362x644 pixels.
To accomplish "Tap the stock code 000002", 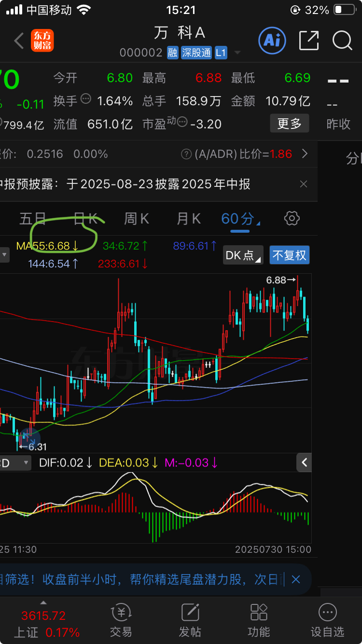I will click(141, 53).
